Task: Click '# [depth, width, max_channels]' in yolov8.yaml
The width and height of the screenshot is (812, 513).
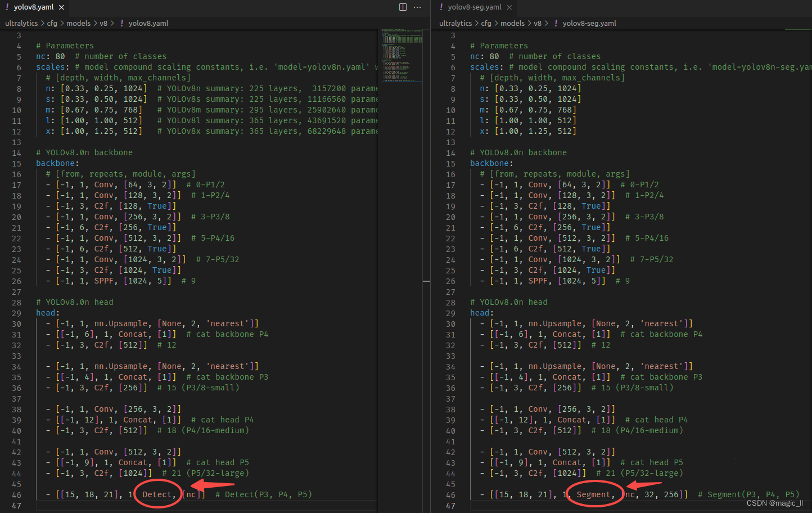Action: pyautogui.click(x=118, y=78)
